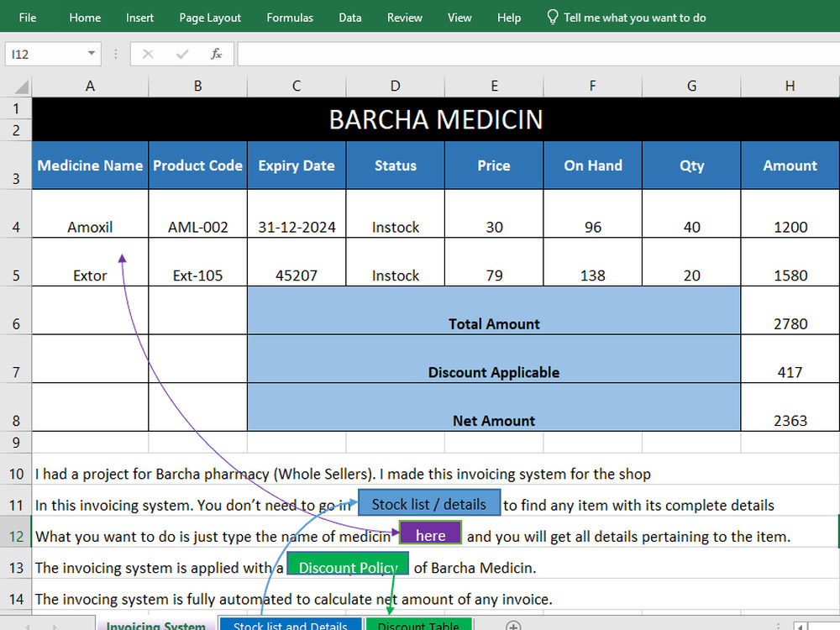Select column A header
This screenshot has width=840, height=630.
pos(90,86)
